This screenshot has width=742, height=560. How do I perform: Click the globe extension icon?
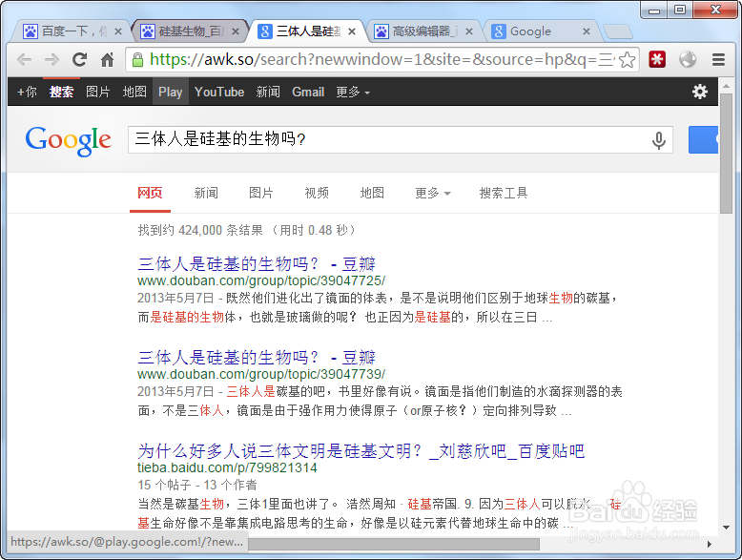(688, 60)
